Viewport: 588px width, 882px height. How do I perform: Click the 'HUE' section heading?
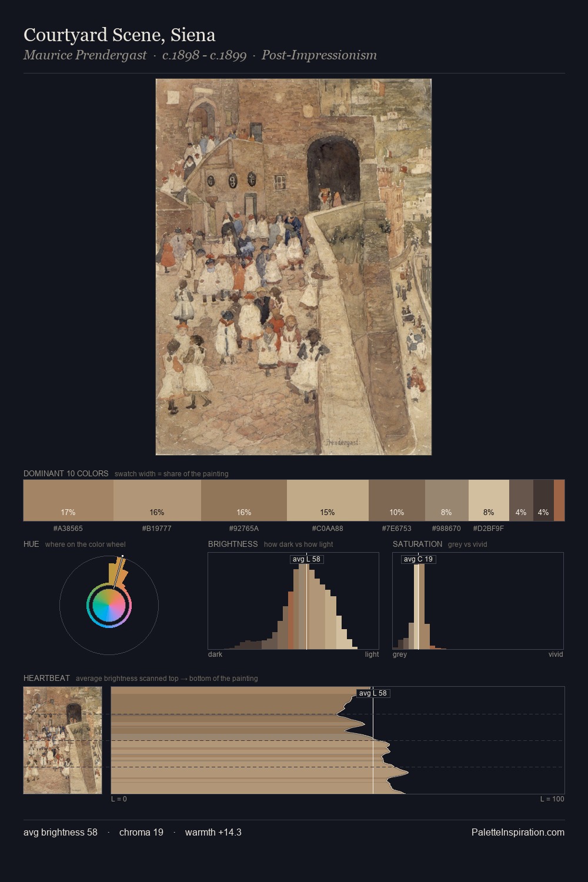click(31, 544)
